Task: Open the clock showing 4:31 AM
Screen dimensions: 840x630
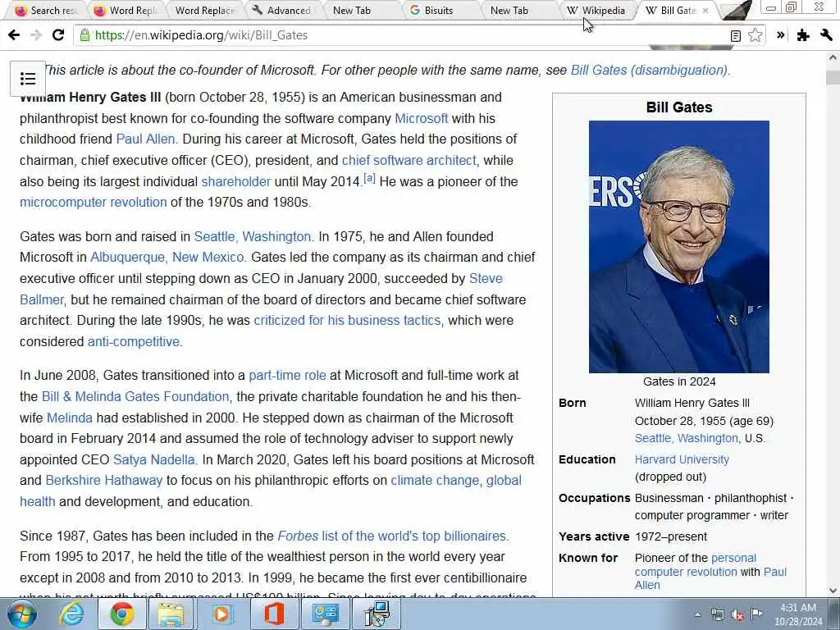Action: point(797,614)
